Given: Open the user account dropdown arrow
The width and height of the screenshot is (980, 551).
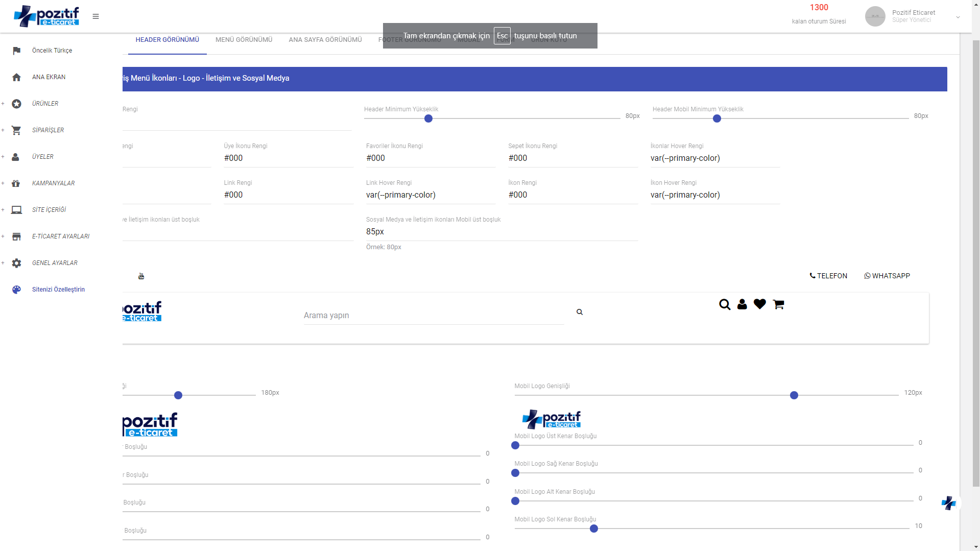Looking at the screenshot, I should coord(958,17).
